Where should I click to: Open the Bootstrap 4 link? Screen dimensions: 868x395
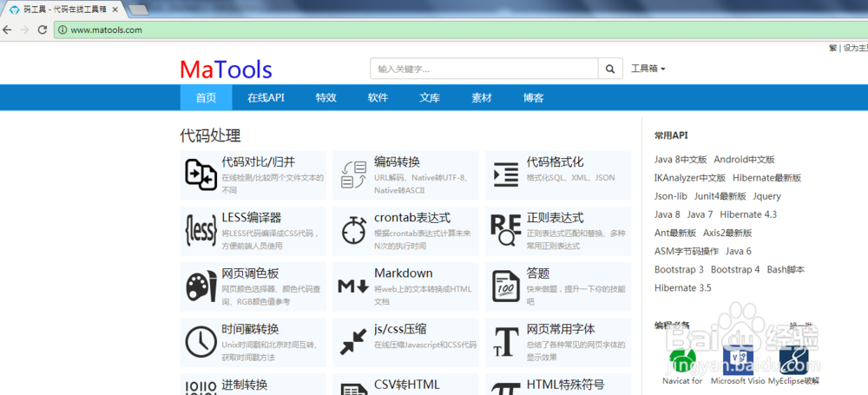pyautogui.click(x=735, y=270)
